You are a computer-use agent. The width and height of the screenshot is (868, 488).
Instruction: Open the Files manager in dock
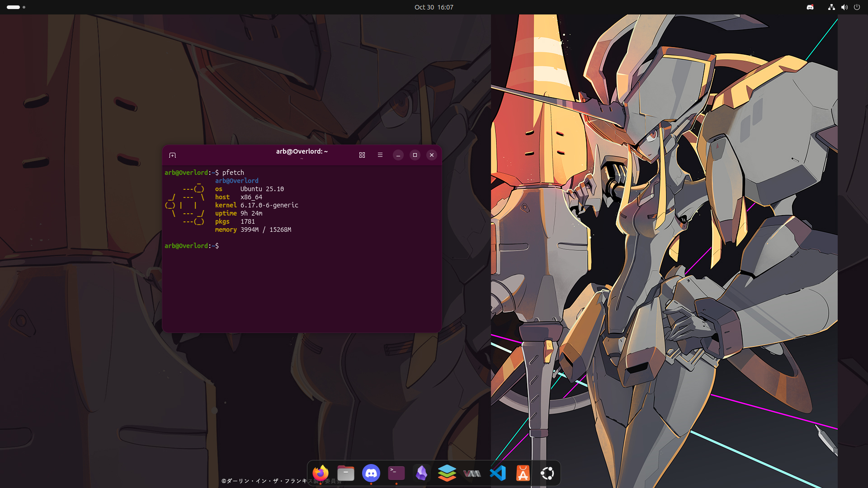[346, 473]
